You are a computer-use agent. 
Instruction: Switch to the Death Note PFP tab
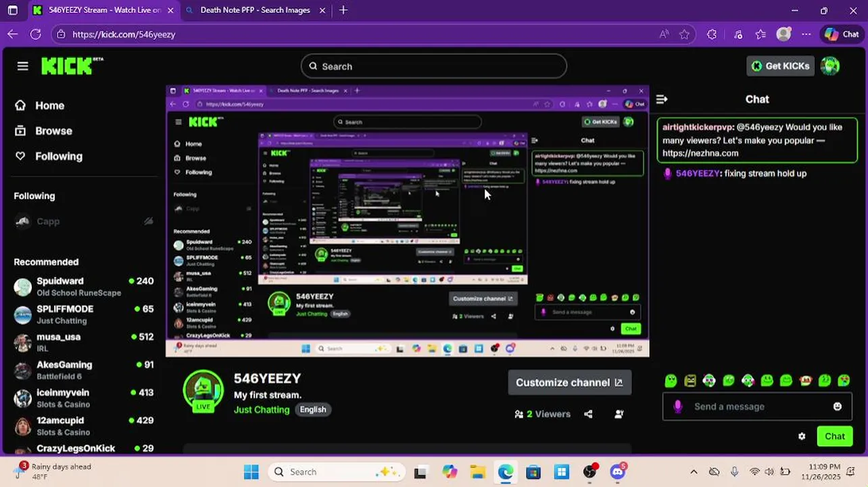click(255, 10)
